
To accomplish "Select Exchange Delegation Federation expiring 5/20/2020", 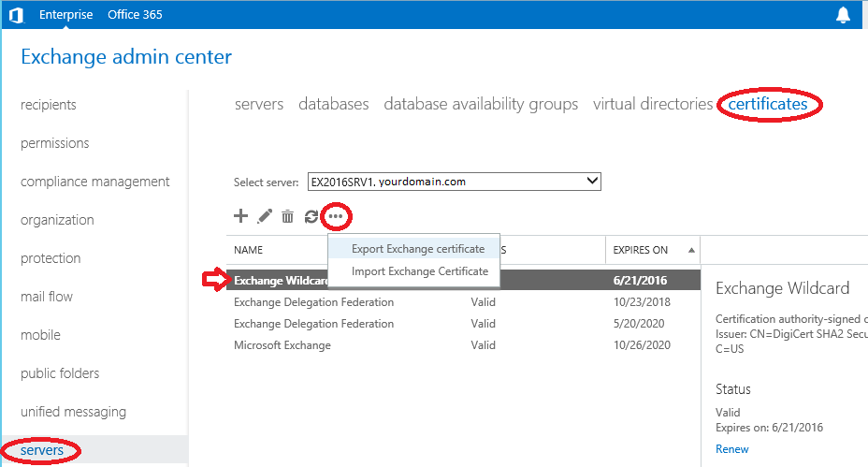I will (463, 324).
